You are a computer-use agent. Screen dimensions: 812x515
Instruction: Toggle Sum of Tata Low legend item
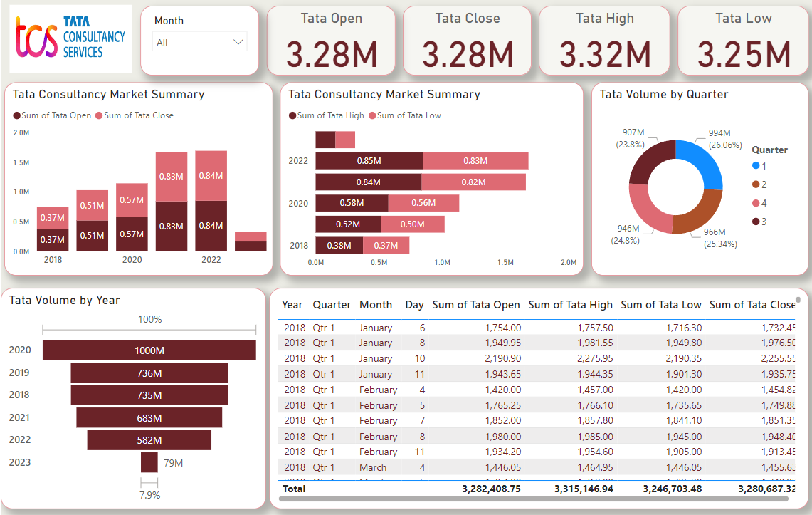[408, 115]
